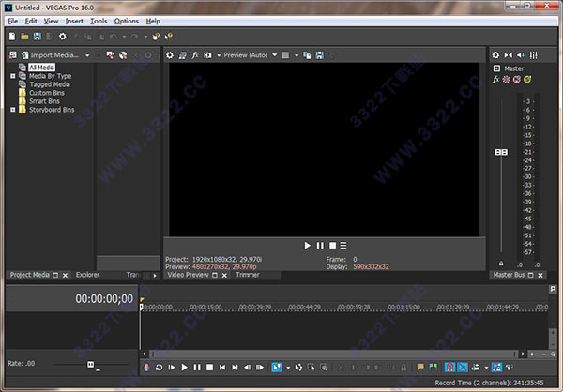
Task: Open the Normal Edit Tool dropdown arrow
Action: (288, 368)
